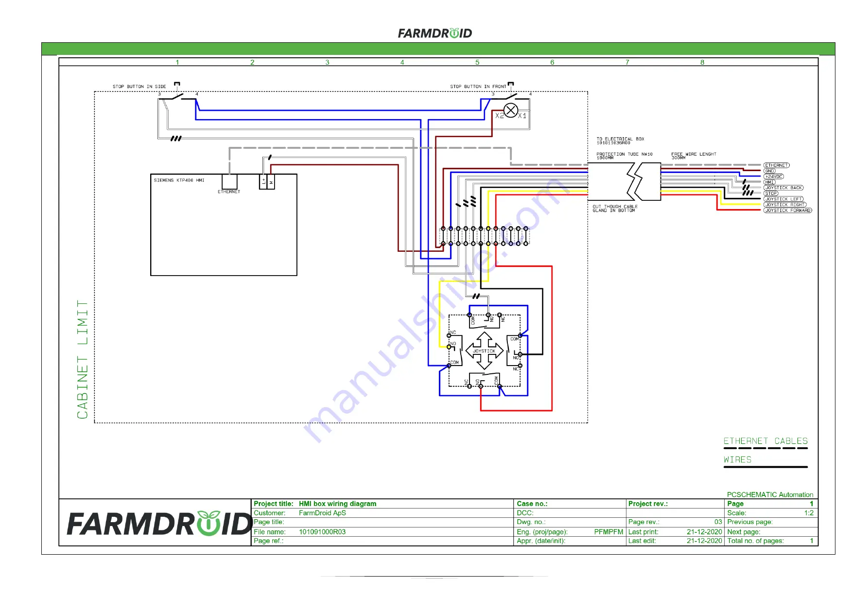
Task: Click column number 1 in the top ruler
Action: click(x=177, y=62)
